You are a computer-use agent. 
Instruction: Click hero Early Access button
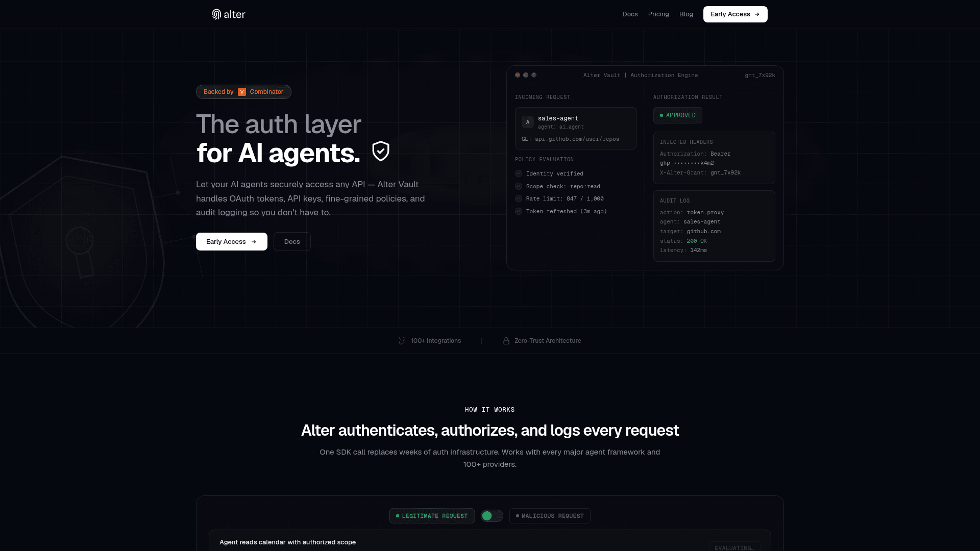[x=231, y=242]
